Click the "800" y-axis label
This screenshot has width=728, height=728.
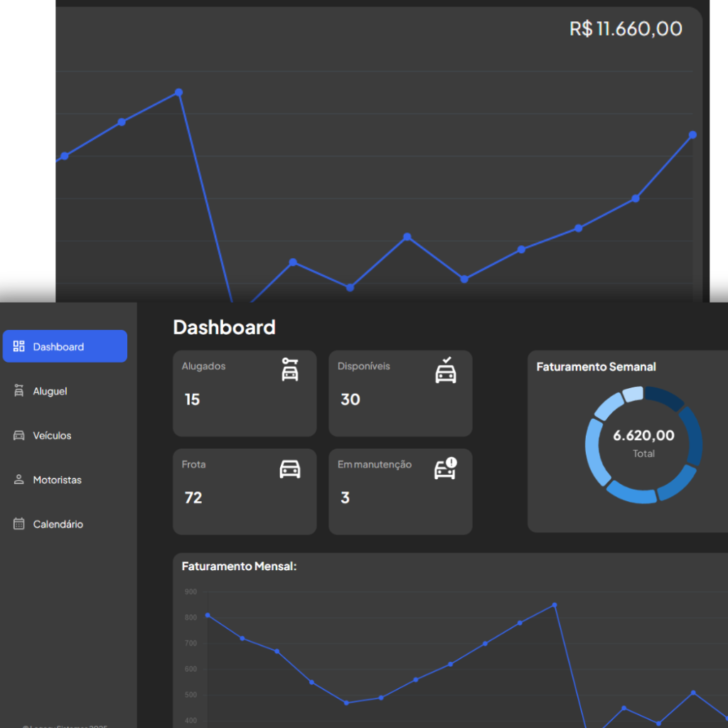[191, 618]
